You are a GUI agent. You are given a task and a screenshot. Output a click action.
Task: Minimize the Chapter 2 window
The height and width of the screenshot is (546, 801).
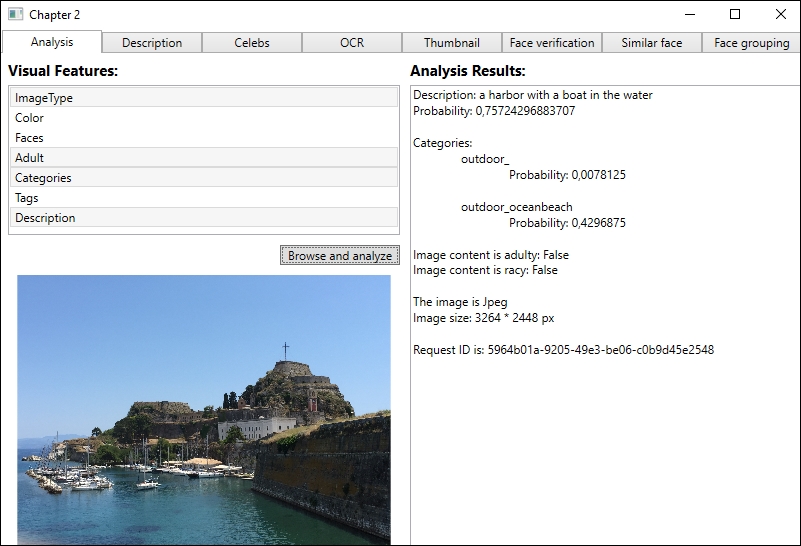tap(690, 14)
